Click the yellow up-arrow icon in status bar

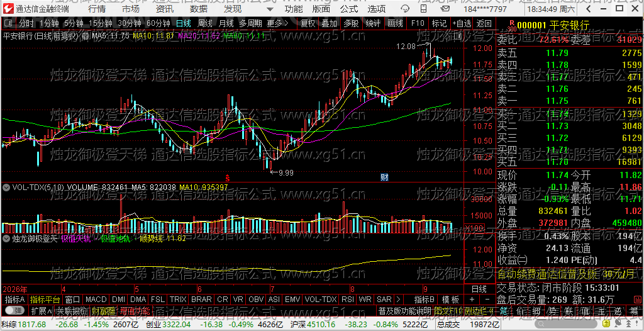(x=606, y=323)
